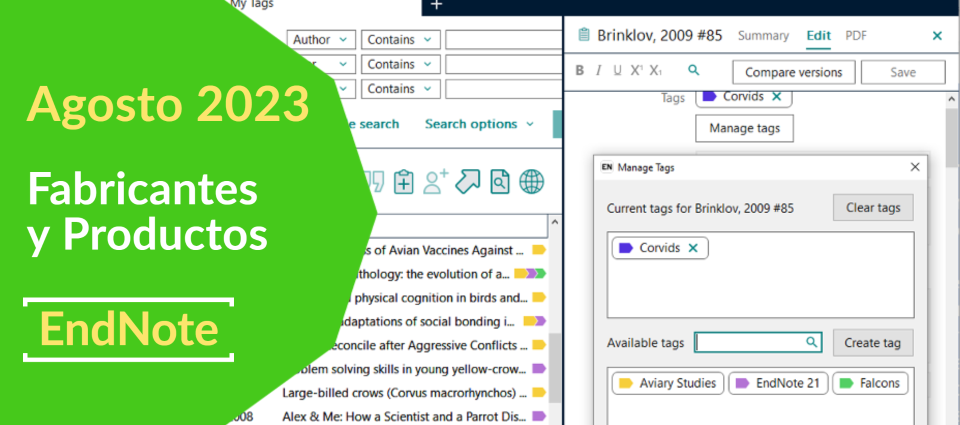The image size is (960, 425).
Task: Click search text field in third search row
Action: click(503, 89)
